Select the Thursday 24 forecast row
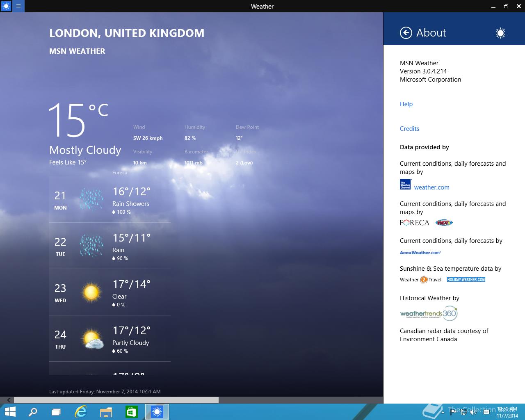The height and width of the screenshot is (420, 525). coord(110,339)
